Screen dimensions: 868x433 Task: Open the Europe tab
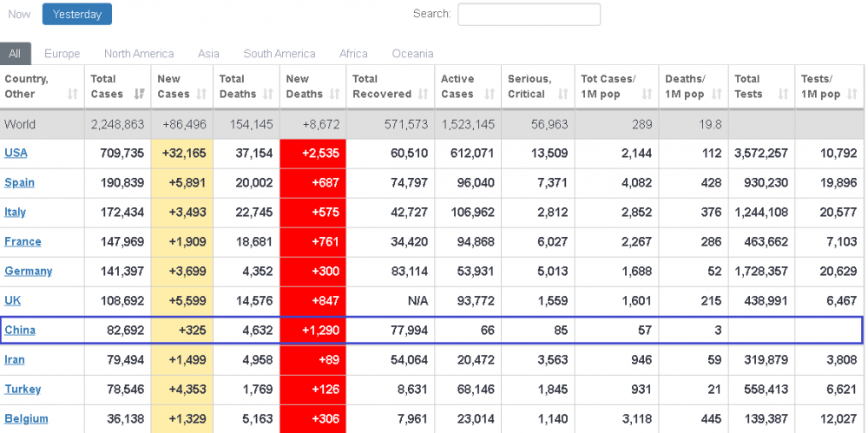tap(62, 54)
